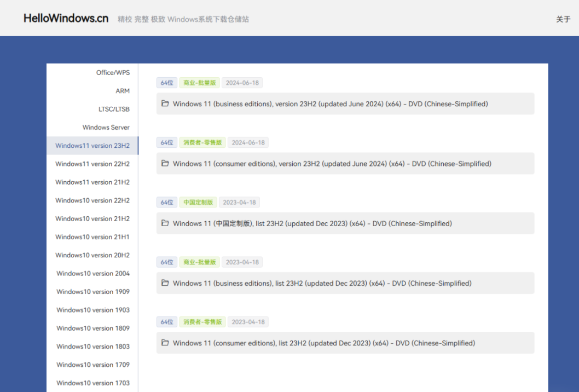Click 商业-批量版 tag dated 2023-04-18
Image resolution: width=579 pixels, height=392 pixels.
(199, 262)
